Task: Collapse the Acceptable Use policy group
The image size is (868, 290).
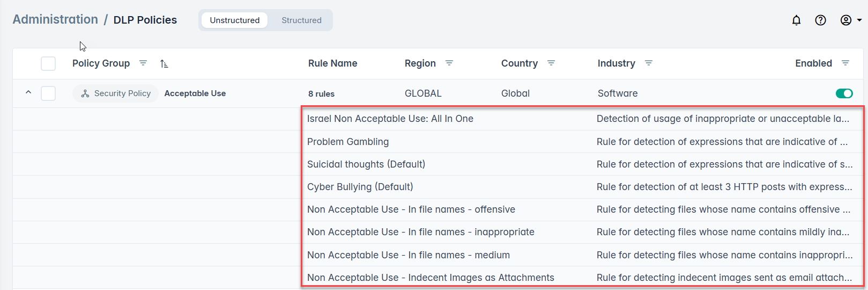Action: [28, 92]
